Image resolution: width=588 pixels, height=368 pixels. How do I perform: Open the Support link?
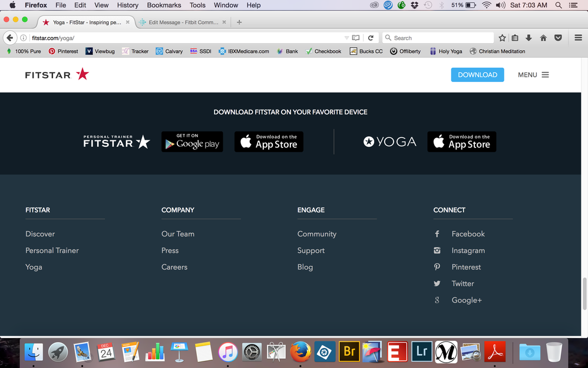click(311, 251)
